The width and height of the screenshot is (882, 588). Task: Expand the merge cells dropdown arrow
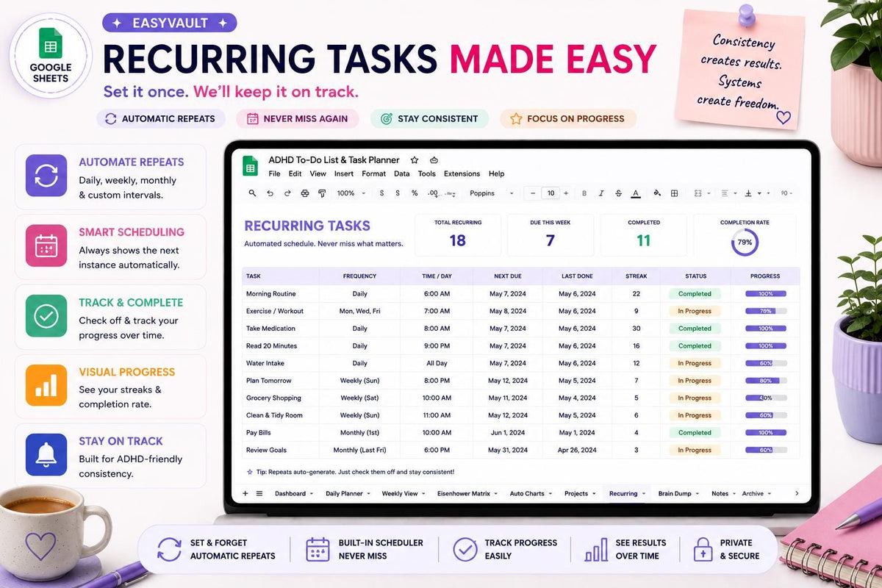[709, 194]
